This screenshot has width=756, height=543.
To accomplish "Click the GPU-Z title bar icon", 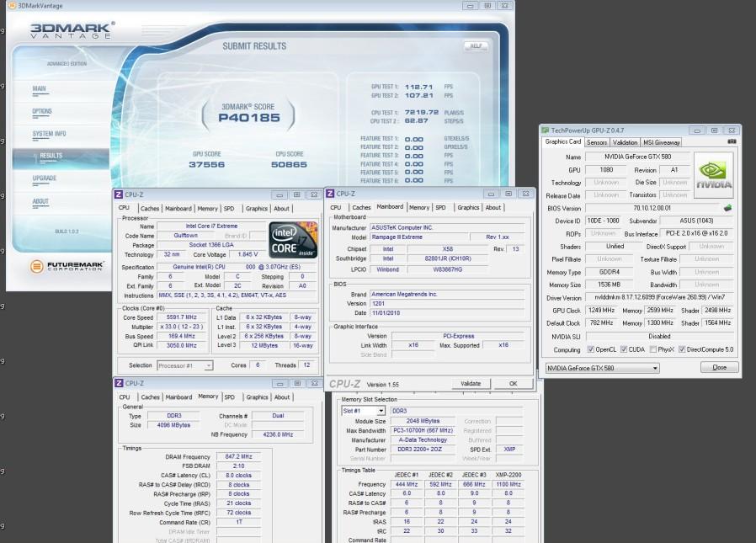I will [x=546, y=130].
